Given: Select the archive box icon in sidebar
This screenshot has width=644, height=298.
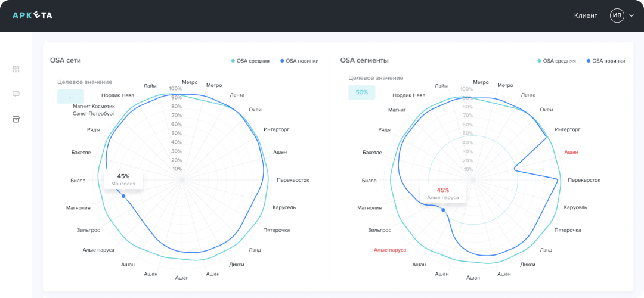Looking at the screenshot, I should coord(16,119).
